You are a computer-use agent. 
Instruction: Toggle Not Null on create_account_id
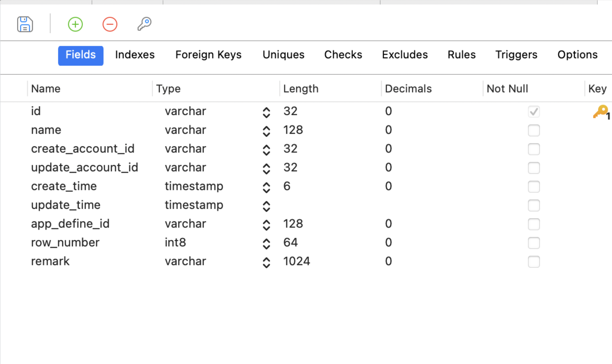pos(534,149)
